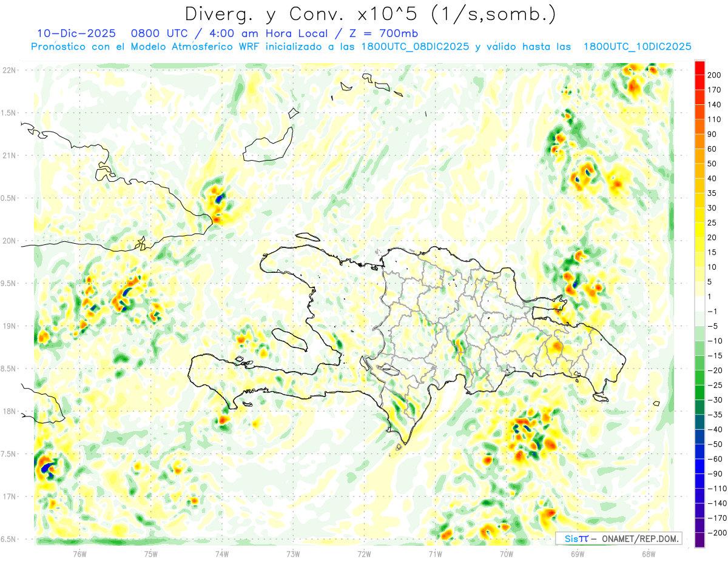Viewport: 728px width, 562px height.
Task: Click the '-200' scale value
Action: coord(716,532)
